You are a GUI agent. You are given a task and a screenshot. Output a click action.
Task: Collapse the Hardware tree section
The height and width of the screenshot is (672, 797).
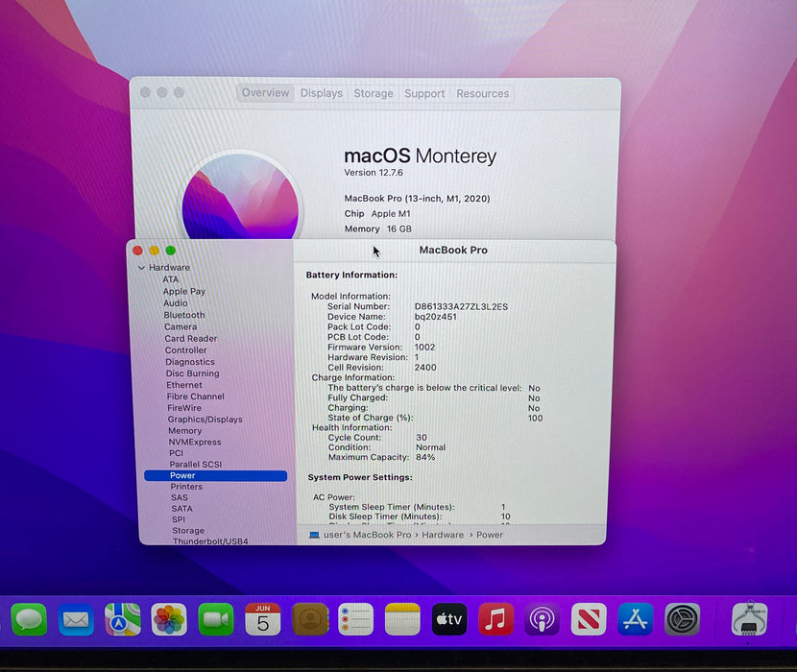[141, 268]
